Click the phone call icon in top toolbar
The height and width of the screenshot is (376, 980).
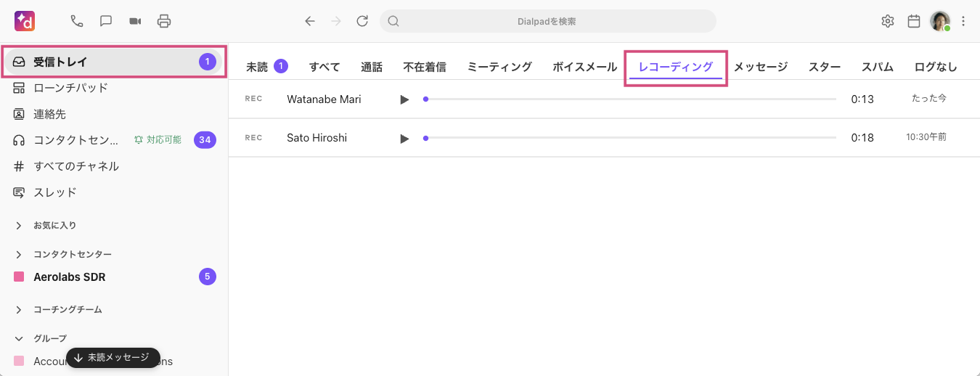pos(77,21)
